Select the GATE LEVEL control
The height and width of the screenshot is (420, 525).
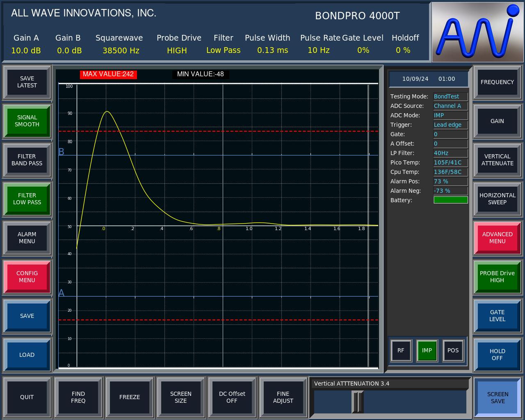(498, 316)
